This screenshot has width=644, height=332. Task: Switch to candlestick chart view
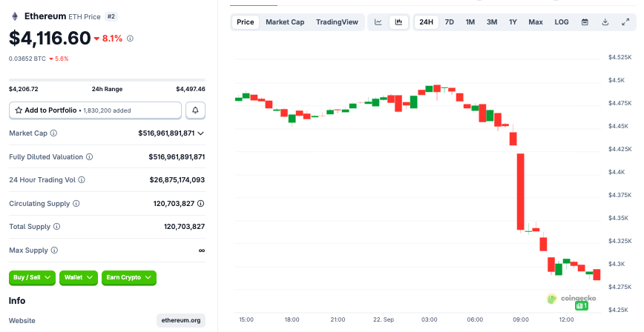[x=398, y=22]
